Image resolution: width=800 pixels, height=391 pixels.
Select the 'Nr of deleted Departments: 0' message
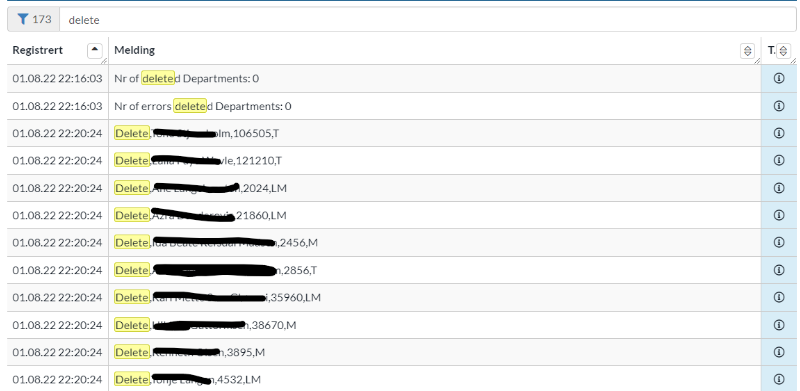coord(187,79)
